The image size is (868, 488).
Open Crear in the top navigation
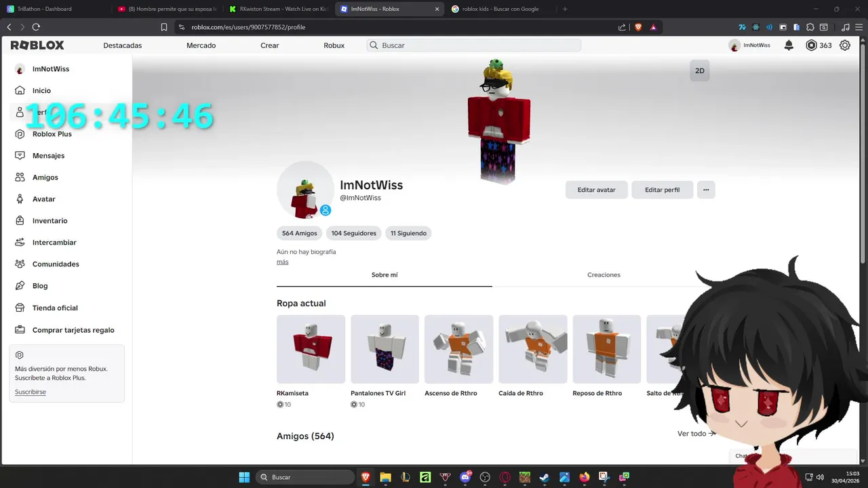tap(270, 45)
